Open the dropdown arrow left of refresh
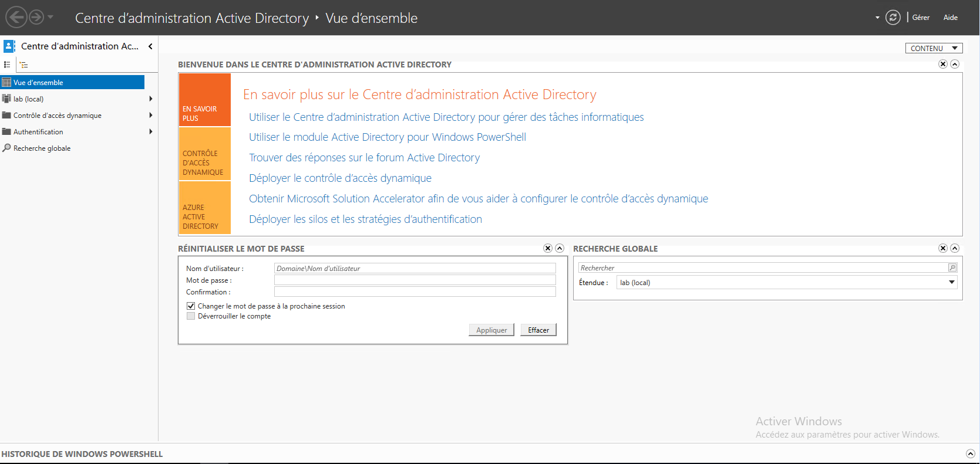Viewport: 980px width, 464px height. click(x=877, y=18)
